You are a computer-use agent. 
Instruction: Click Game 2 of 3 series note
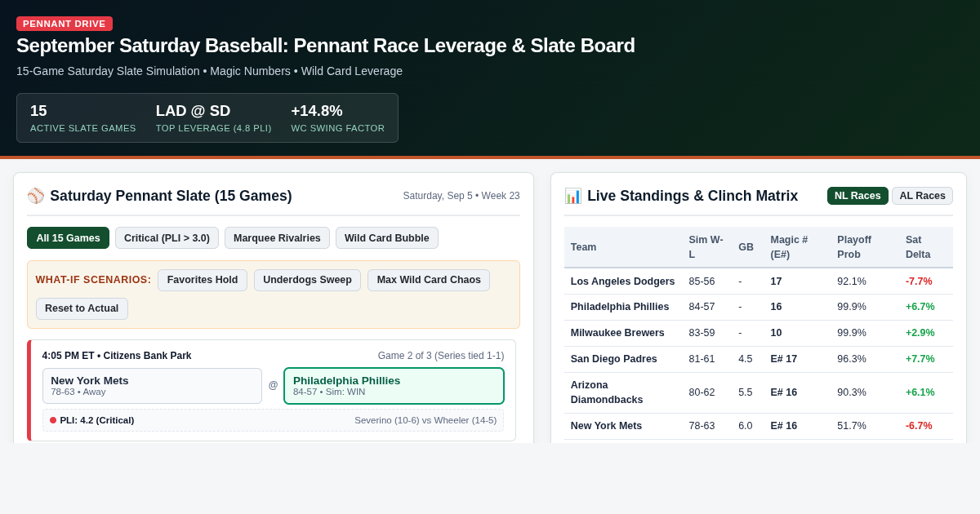[441, 356]
